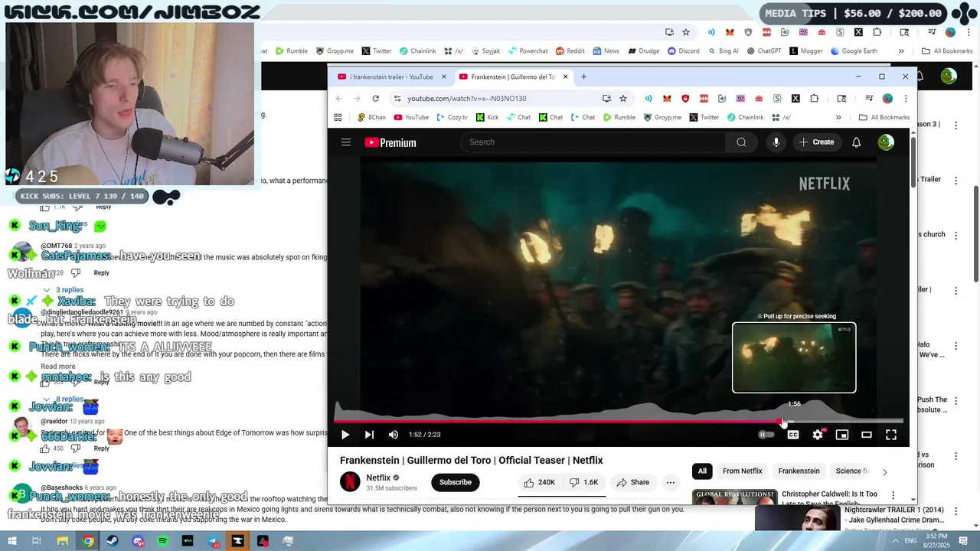
Task: Play the Frankenstein teaser video
Action: tap(345, 435)
